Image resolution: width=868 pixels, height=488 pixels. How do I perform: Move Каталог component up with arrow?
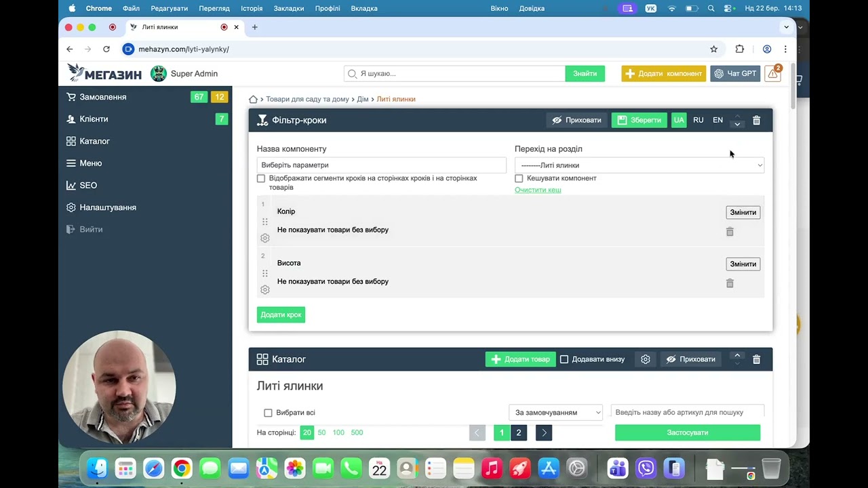click(737, 355)
